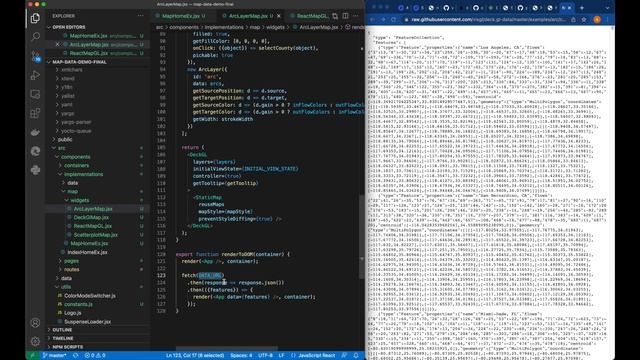The height and width of the screenshot is (360, 640).
Task: Open the Search view in the activity bar
Action: click(36, 37)
